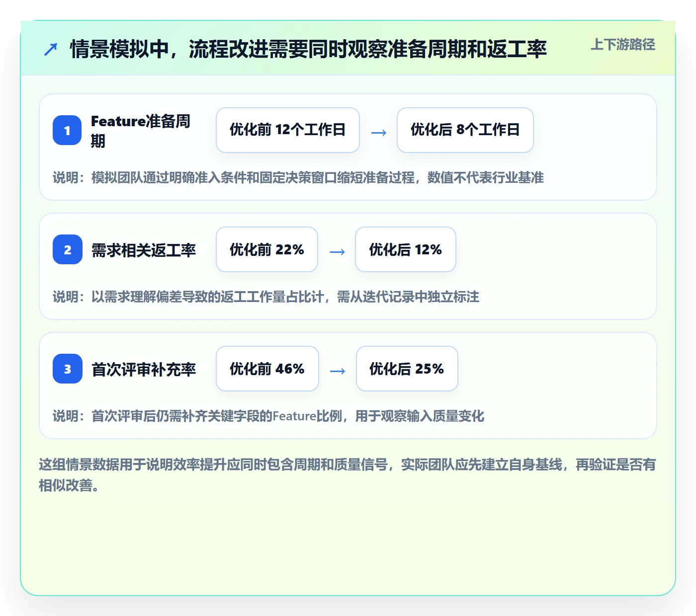The width and height of the screenshot is (696, 616).
Task: Select the card title about 准备周期和返工率
Action: (308, 49)
